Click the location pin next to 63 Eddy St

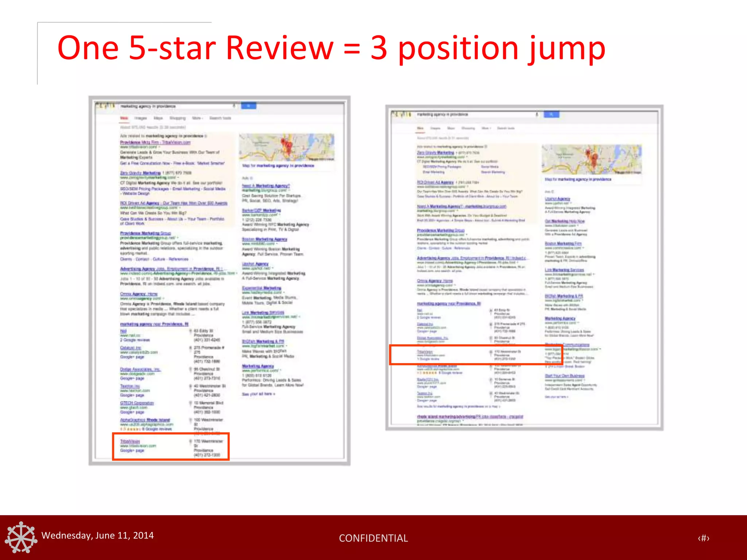pos(190,331)
